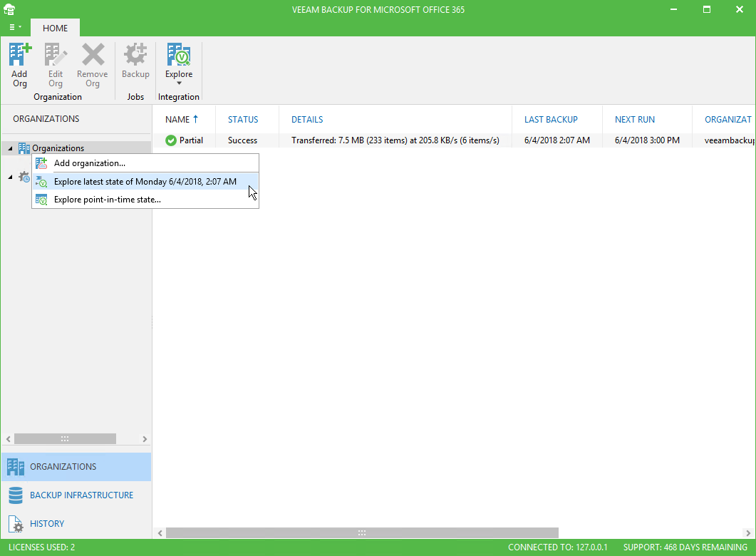Click the job list scroll-left arrow
The width and height of the screenshot is (756, 556).
(160, 533)
